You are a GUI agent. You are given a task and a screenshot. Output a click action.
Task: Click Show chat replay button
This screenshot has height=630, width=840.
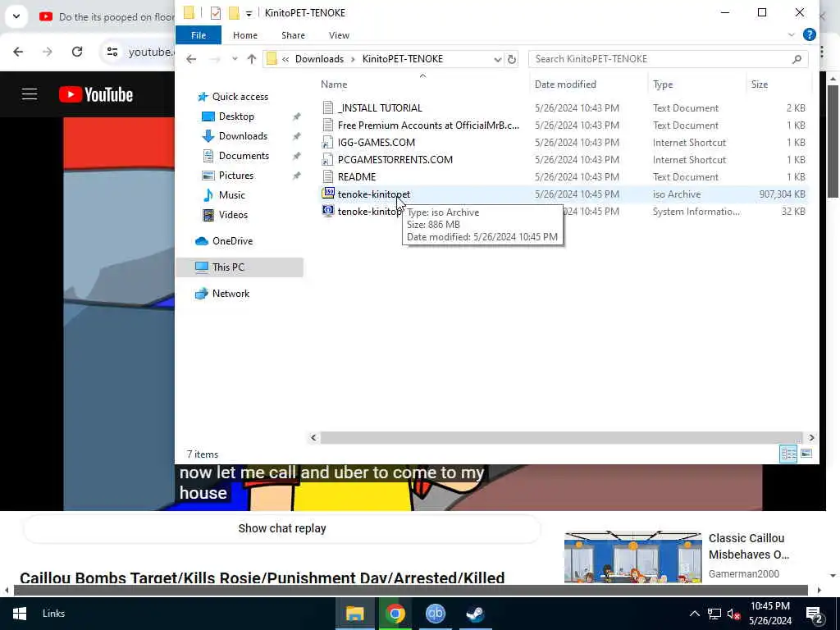tap(282, 528)
